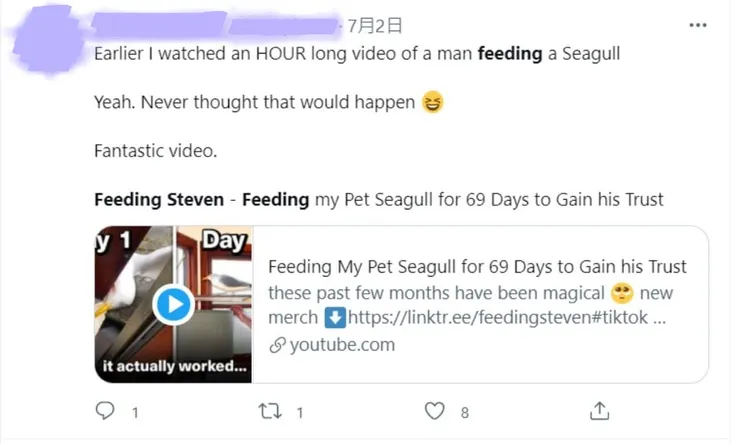Like the tweet with the heart icon

tap(434, 411)
